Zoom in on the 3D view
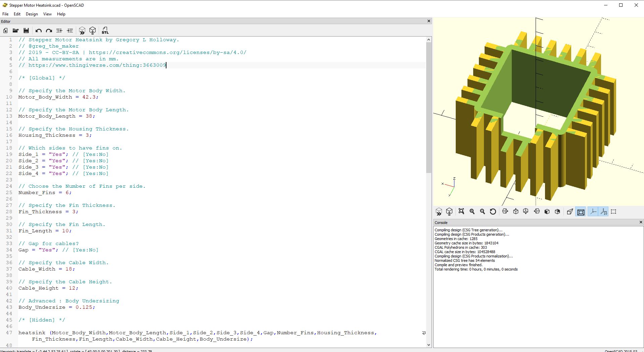644x352 pixels. click(x=472, y=212)
